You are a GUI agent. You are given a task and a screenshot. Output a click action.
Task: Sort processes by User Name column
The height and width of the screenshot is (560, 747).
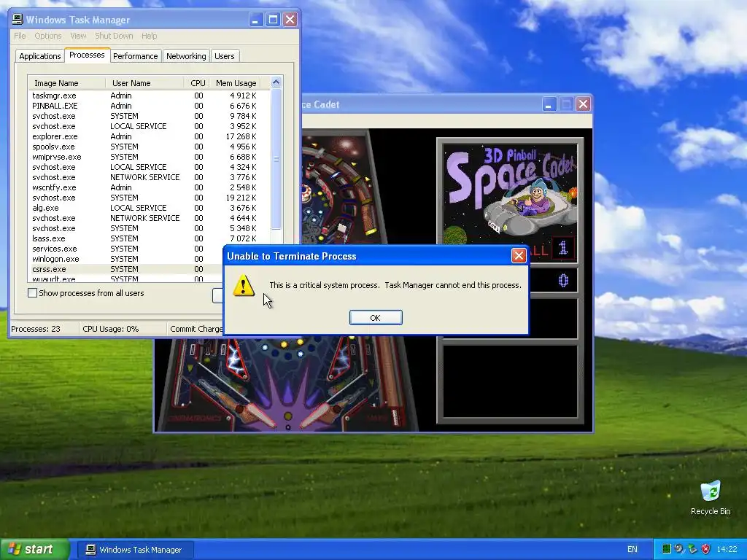point(144,83)
